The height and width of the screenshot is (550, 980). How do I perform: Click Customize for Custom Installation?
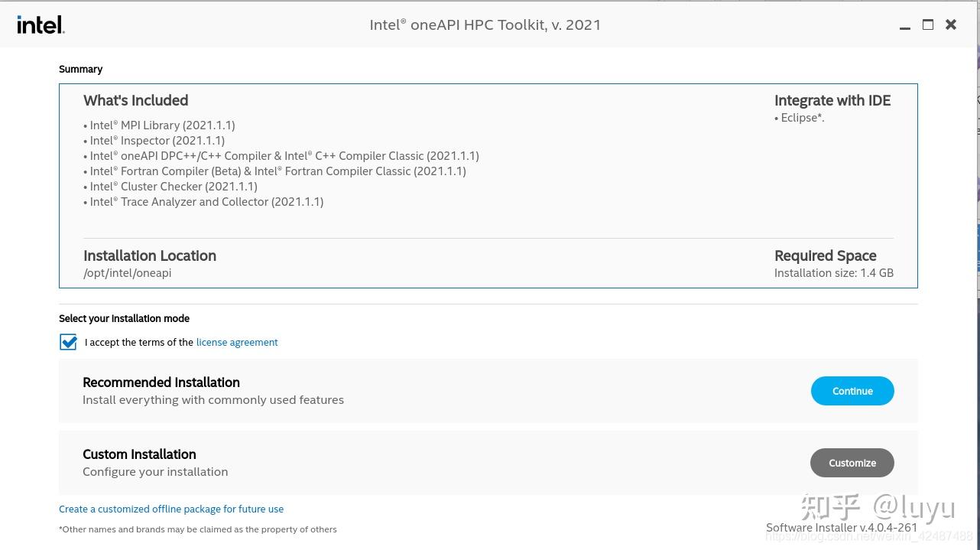[852, 463]
